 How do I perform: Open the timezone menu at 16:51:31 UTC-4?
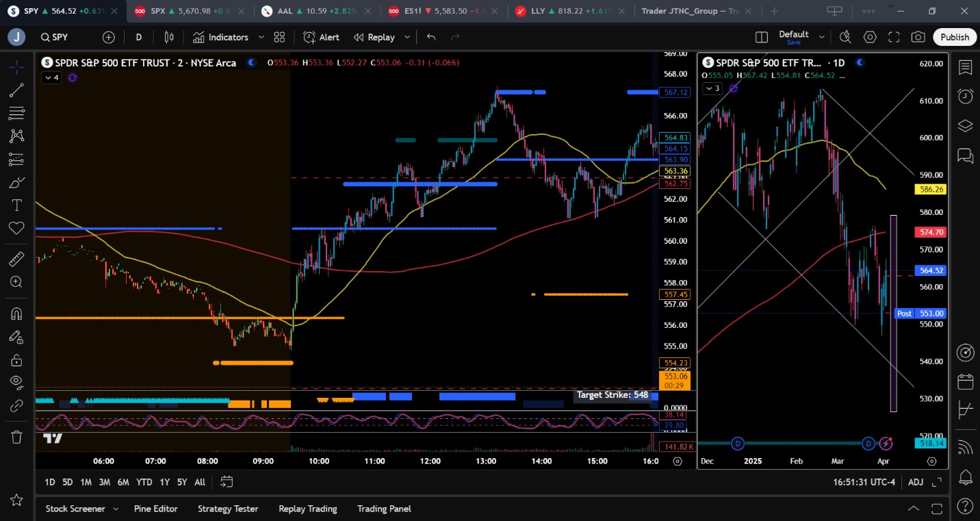(x=864, y=482)
